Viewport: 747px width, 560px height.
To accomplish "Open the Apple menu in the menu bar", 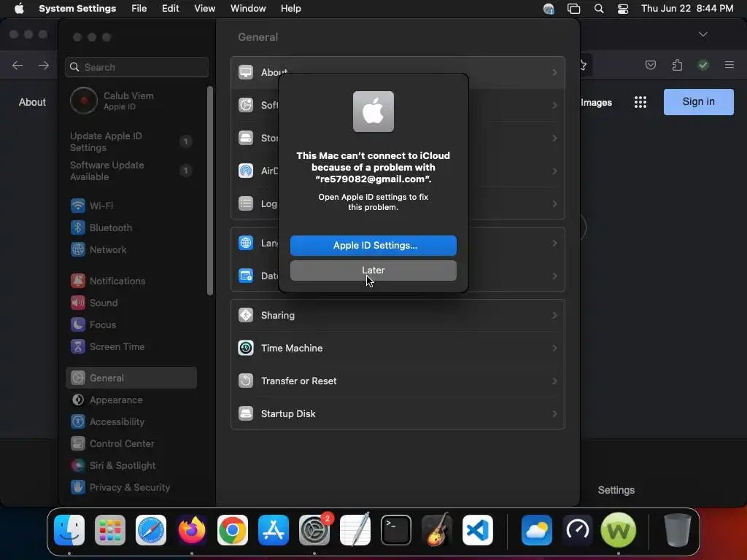I will (19, 8).
